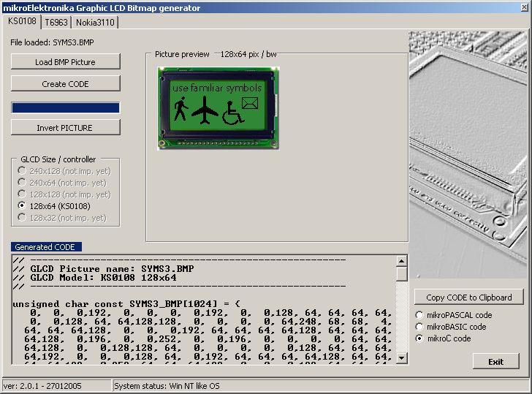The height and width of the screenshot is (394, 532).
Task: Click the 'File loaded: SYMS3.BMP' text
Action: 52,42
